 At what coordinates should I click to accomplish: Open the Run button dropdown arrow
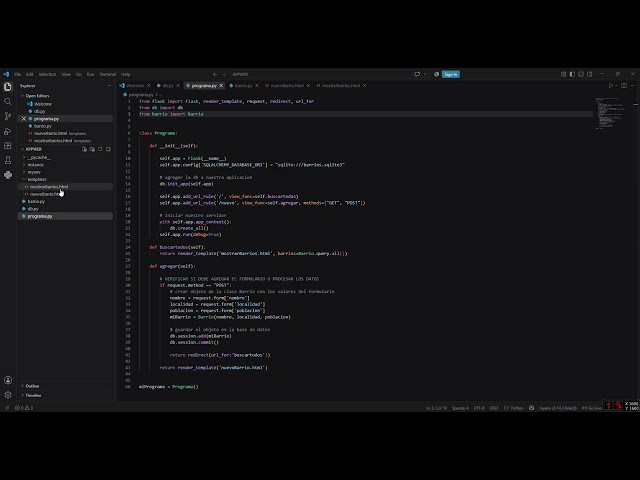tap(616, 86)
